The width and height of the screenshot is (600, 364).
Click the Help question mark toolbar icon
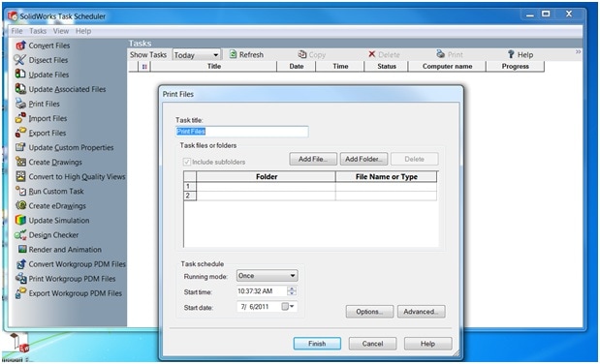(x=511, y=54)
